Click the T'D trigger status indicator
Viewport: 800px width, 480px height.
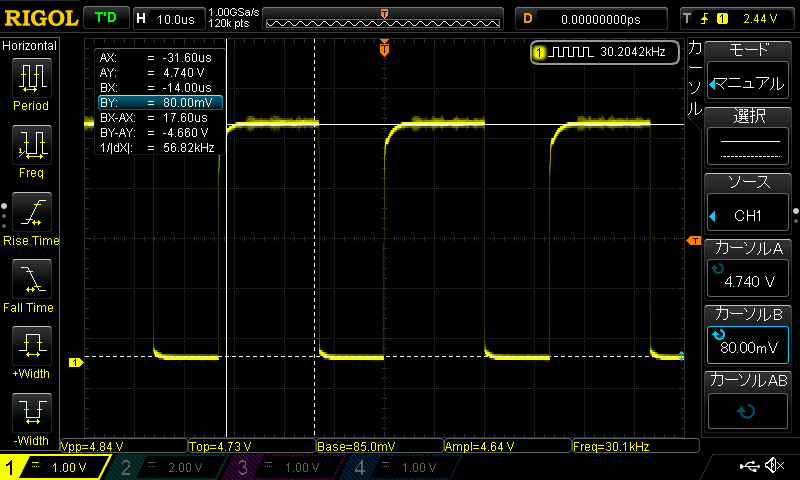point(106,18)
